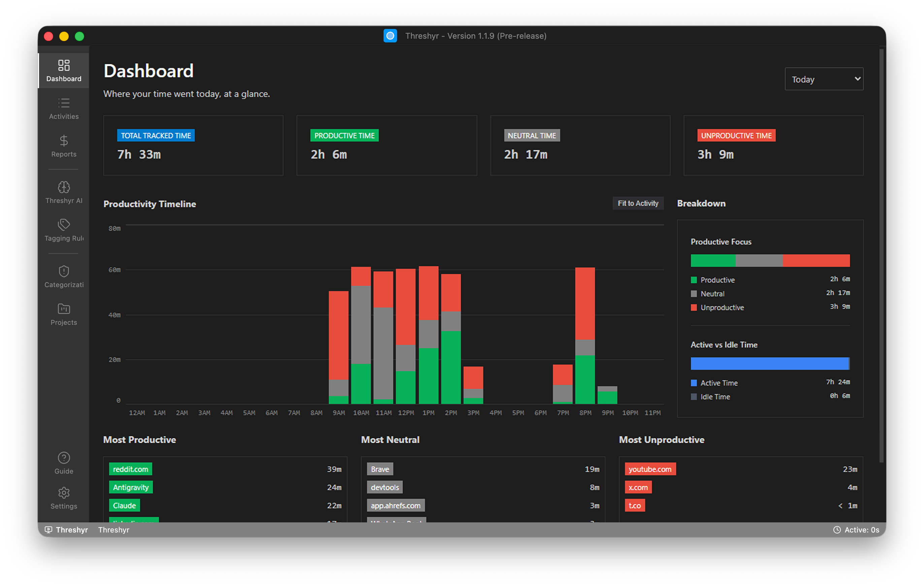924x587 pixels.
Task: Open Reports dollar-sign icon
Action: click(x=64, y=141)
